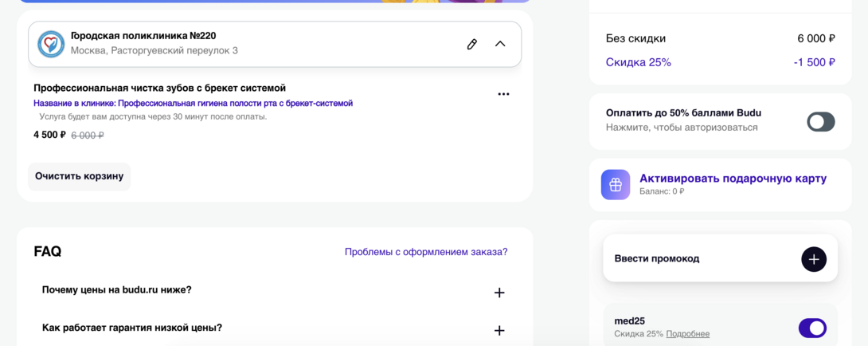Collapse the Городская поликлиника №220 card
The height and width of the screenshot is (346, 868).
(500, 44)
